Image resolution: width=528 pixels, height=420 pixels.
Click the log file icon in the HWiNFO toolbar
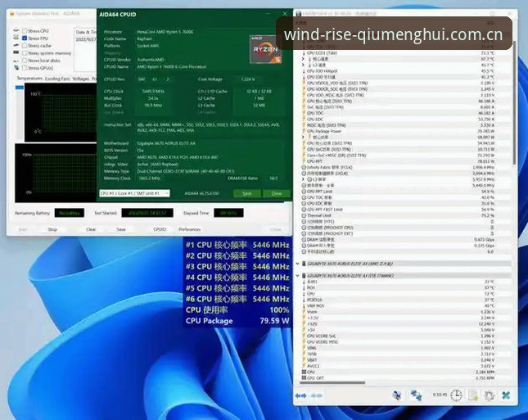(473, 395)
